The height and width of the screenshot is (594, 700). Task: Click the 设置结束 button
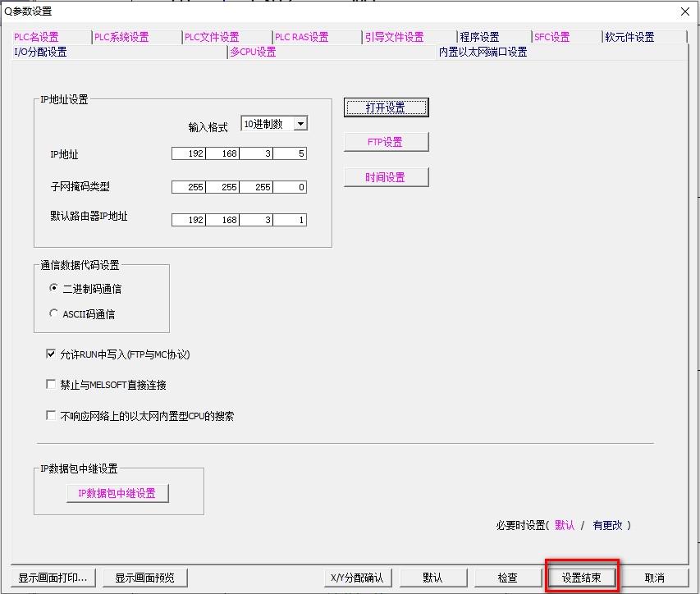(x=582, y=578)
